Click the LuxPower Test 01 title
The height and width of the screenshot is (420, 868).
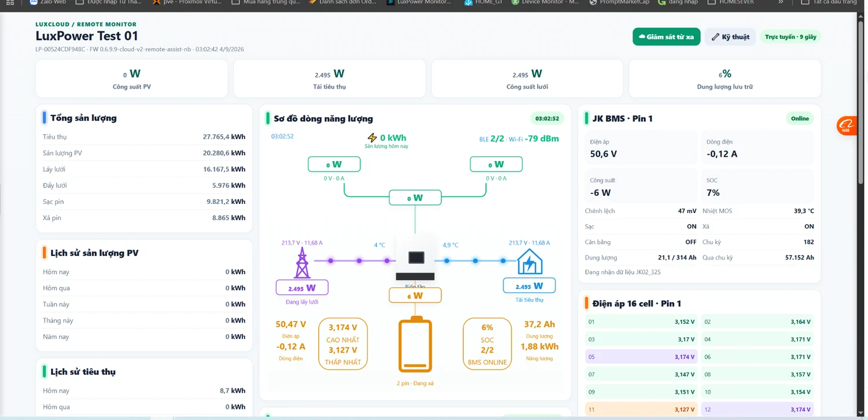tap(87, 36)
